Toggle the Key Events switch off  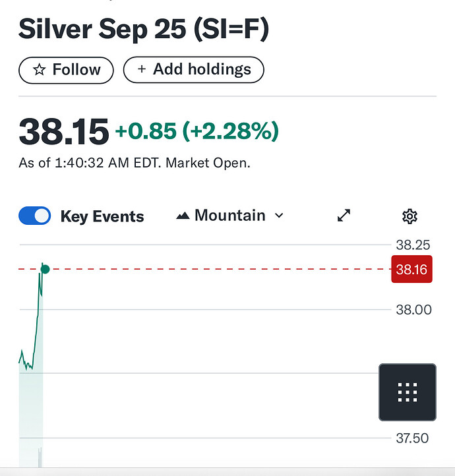tap(34, 216)
